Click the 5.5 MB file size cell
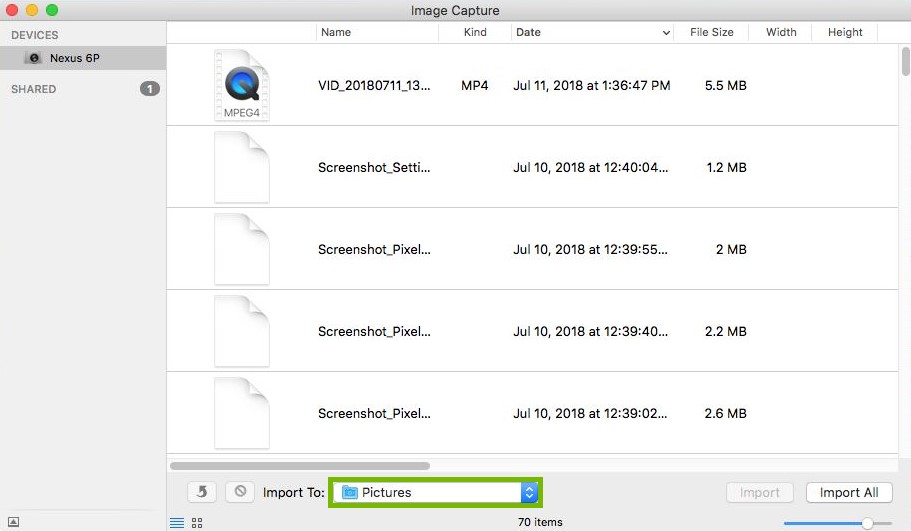Image resolution: width=911 pixels, height=531 pixels. coord(725,85)
